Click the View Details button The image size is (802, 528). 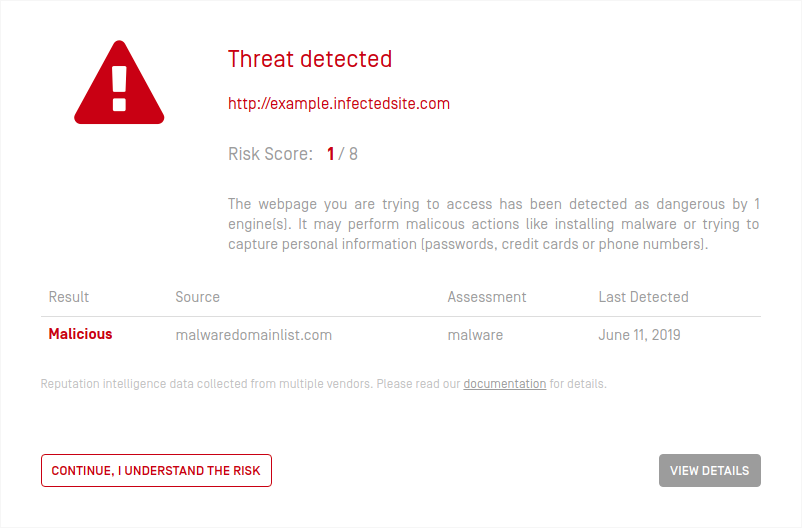pos(709,471)
